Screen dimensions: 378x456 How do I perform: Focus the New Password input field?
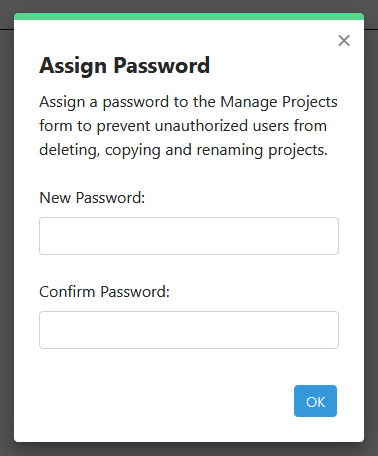(189, 236)
